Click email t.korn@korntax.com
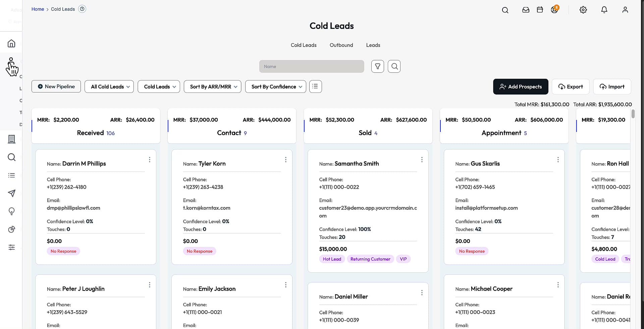This screenshot has height=329, width=644. (207, 208)
